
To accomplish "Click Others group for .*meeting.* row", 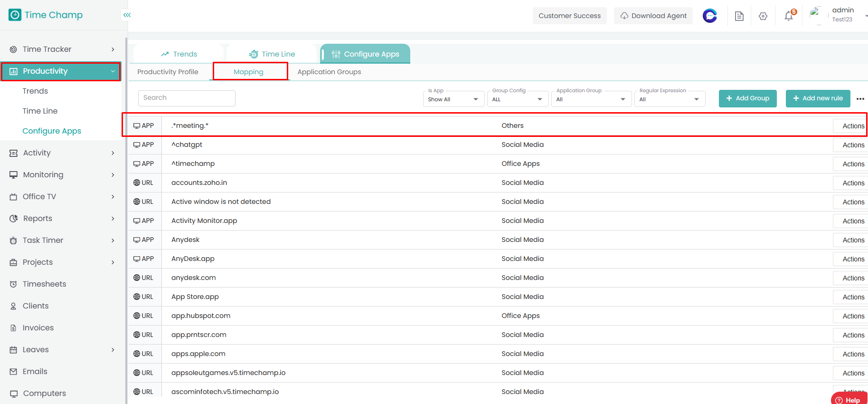I will click(512, 125).
